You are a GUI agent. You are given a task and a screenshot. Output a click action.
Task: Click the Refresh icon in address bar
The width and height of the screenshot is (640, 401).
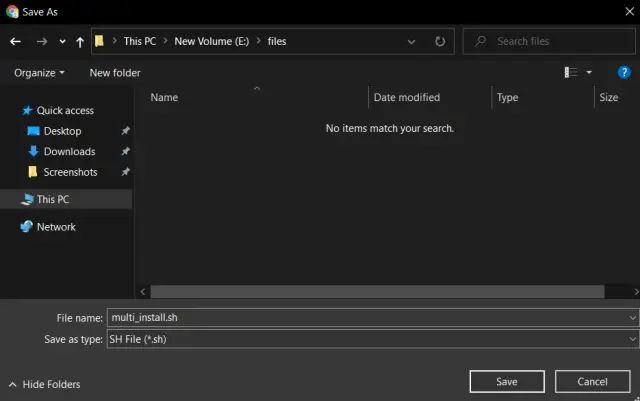tap(440, 42)
